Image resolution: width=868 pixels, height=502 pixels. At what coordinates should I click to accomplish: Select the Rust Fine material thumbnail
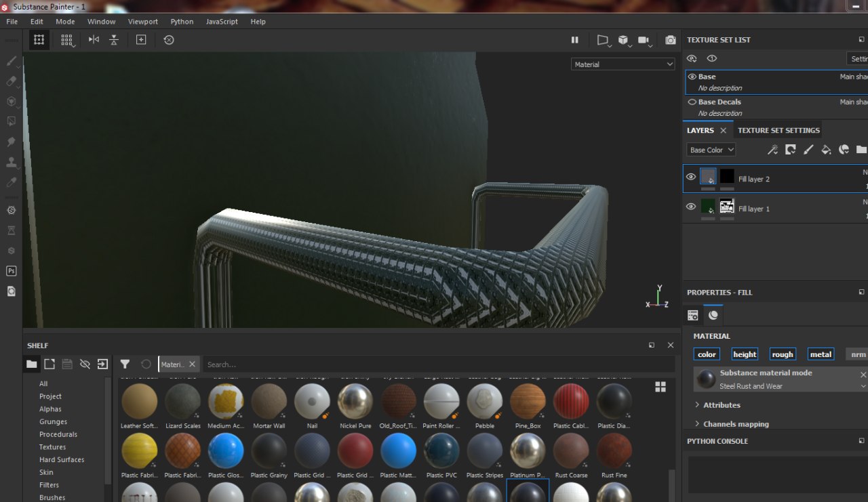tap(614, 451)
